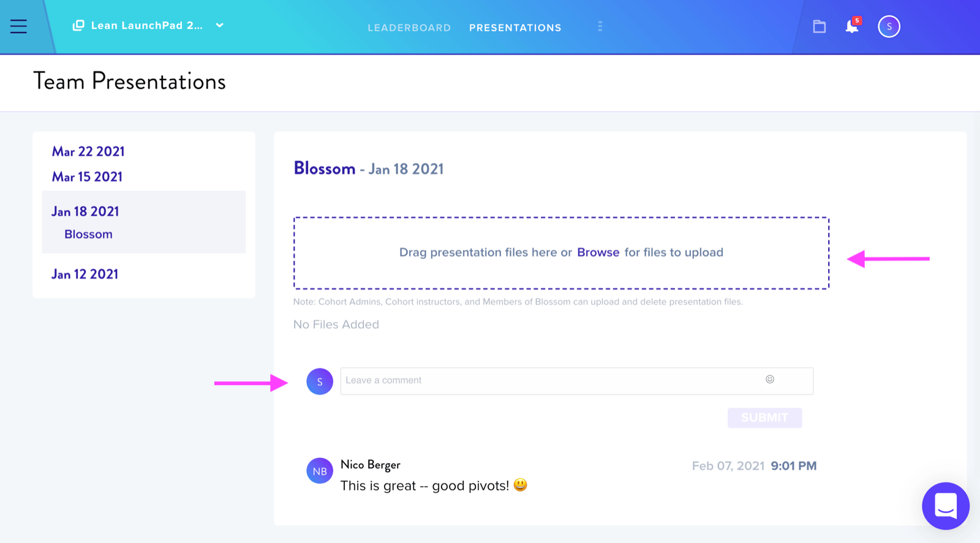Screen dimensions: 980x543
Task: Open the emoji picker in comment box
Action: (770, 380)
